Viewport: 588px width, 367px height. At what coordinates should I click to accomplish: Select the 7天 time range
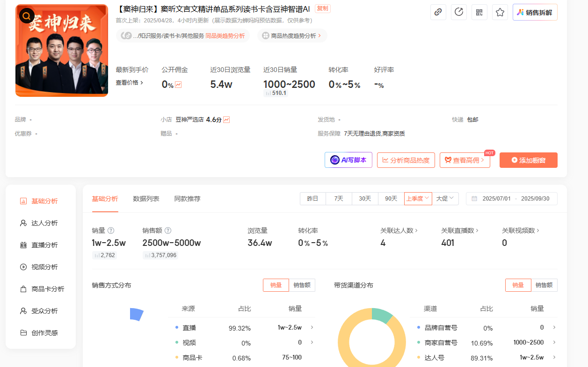pos(339,199)
